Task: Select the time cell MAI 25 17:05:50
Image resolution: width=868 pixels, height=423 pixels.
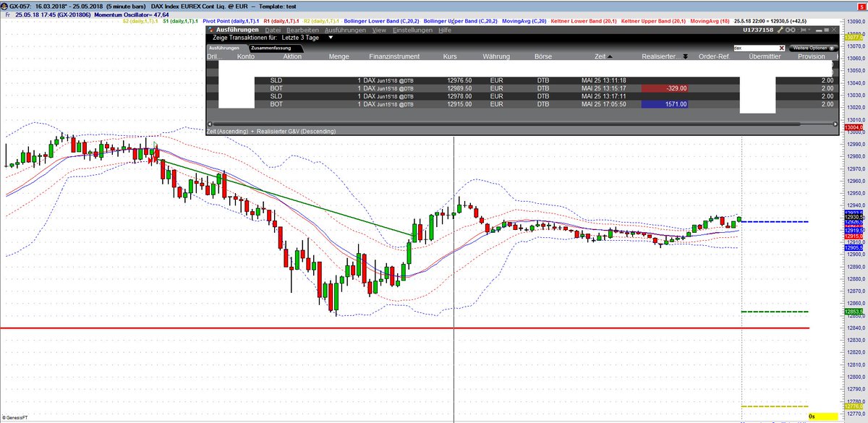Action: coord(604,104)
